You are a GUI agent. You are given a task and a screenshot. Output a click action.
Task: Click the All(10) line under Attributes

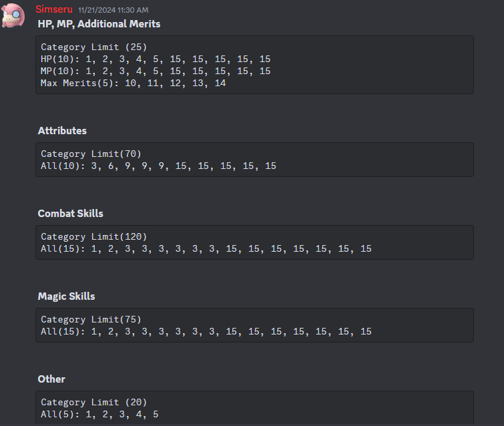pyautogui.click(x=158, y=166)
